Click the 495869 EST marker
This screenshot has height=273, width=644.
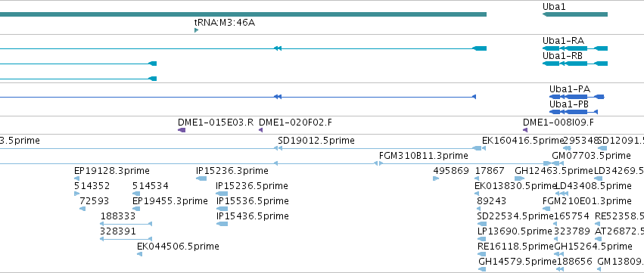tap(436, 178)
